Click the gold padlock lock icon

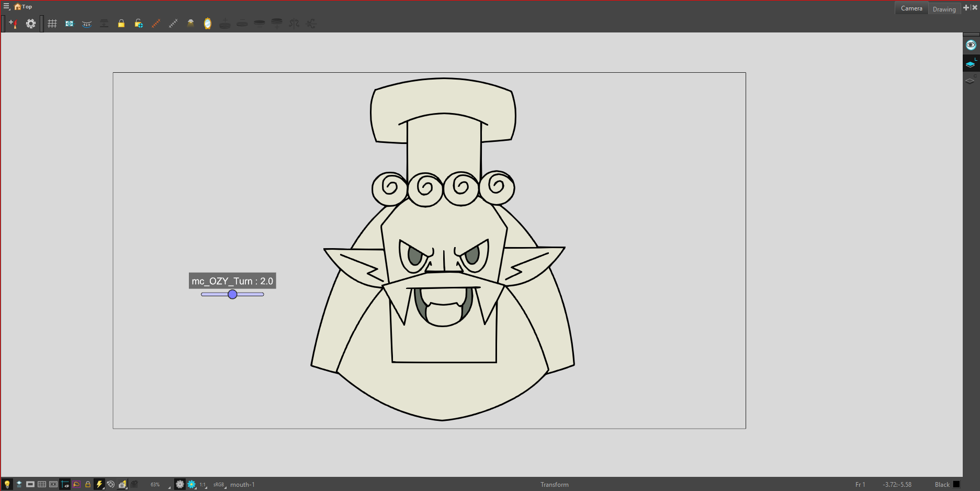coord(121,24)
